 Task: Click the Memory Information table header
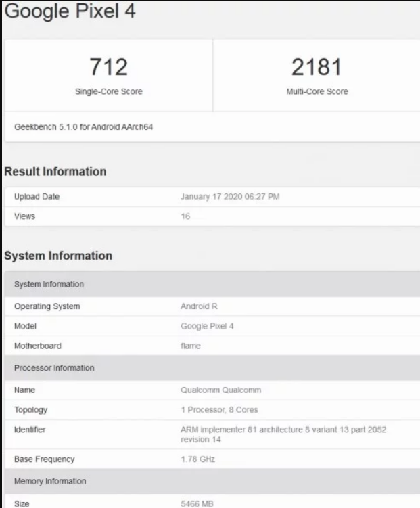coord(212,482)
